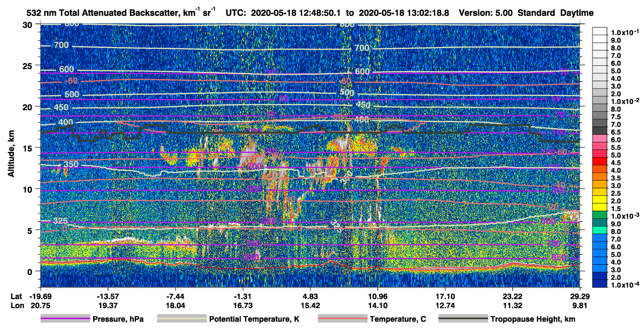The height and width of the screenshot is (330, 644).
Task: Click the yellow Potential Temperature legend line sample
Action: pyautogui.click(x=181, y=319)
